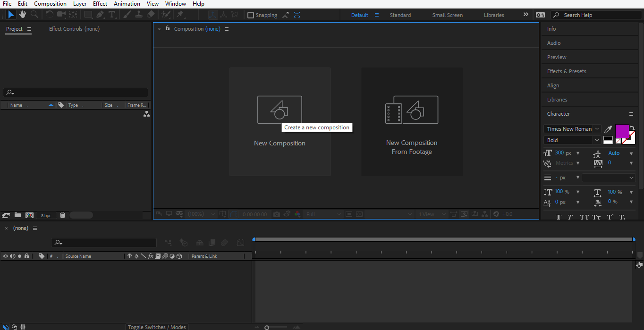Open the Bold font style dropdown
This screenshot has width=644, height=330.
point(597,140)
